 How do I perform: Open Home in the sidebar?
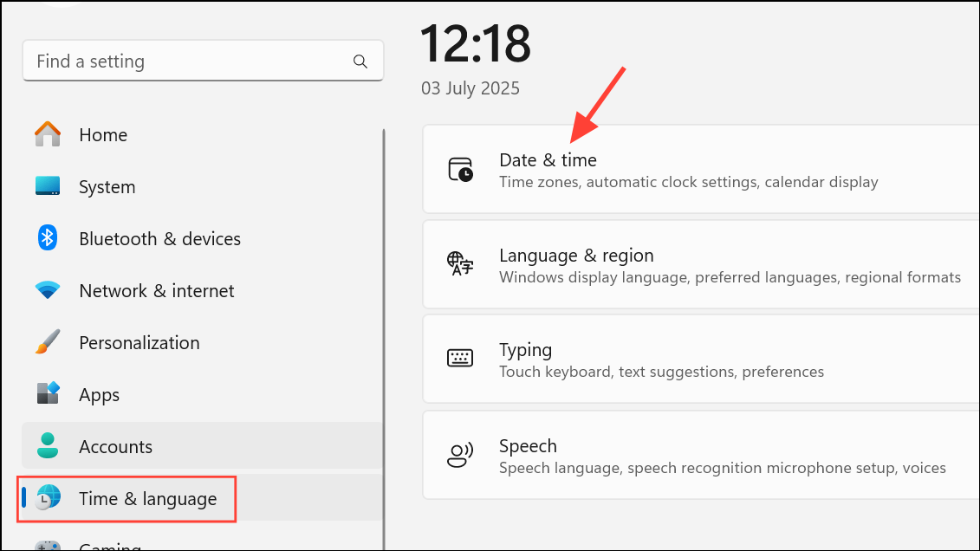203,134
